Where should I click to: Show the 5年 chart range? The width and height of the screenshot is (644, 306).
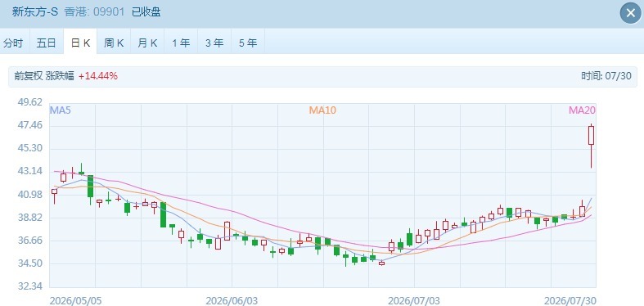pos(248,43)
